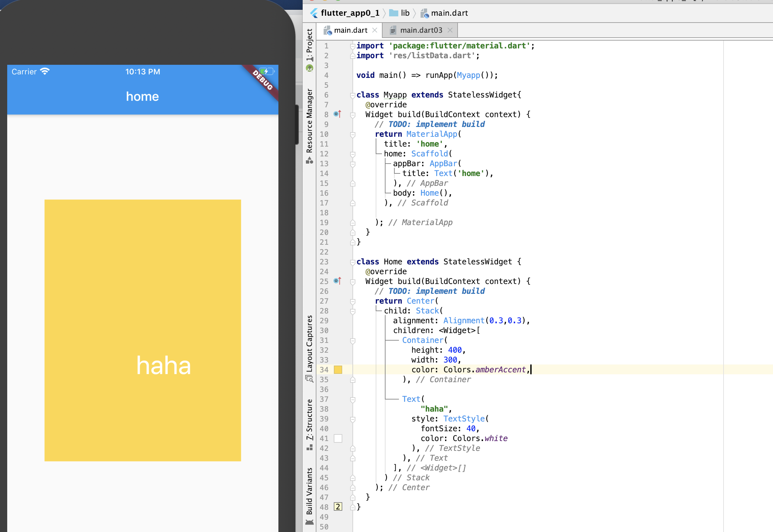Click the flutter_app0_1 project breadcrumb icon
Viewport: 773px width, 532px height.
[314, 13]
